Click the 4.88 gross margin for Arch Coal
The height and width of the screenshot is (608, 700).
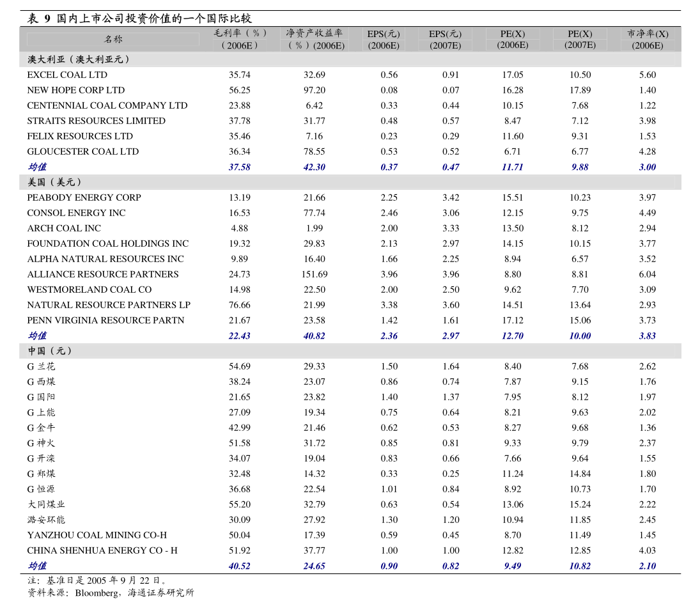click(x=240, y=228)
